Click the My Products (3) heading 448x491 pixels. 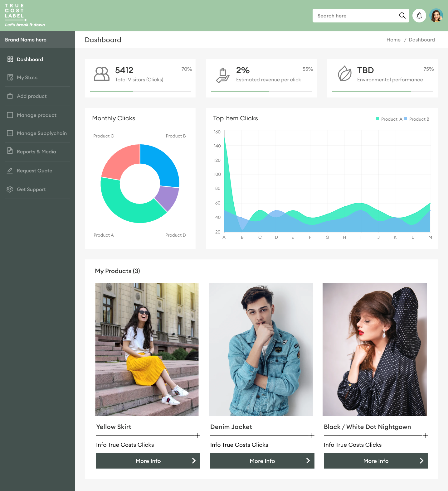117,271
